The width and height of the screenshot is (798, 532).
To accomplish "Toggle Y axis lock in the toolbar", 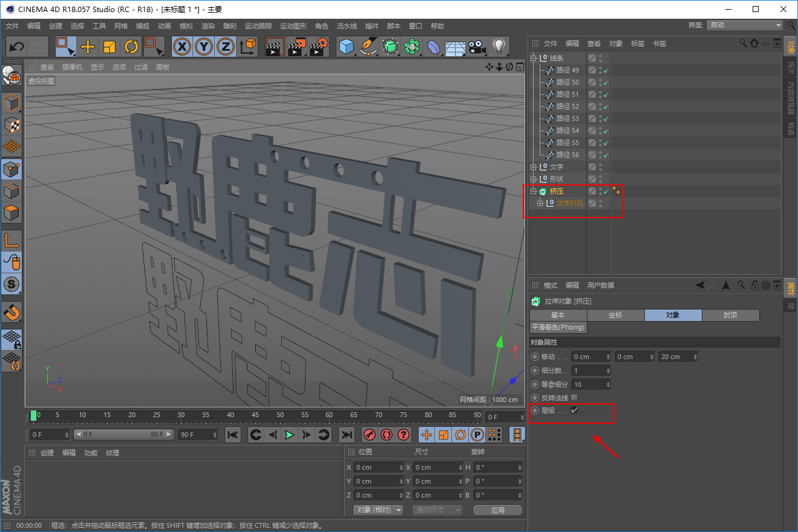I will [204, 47].
